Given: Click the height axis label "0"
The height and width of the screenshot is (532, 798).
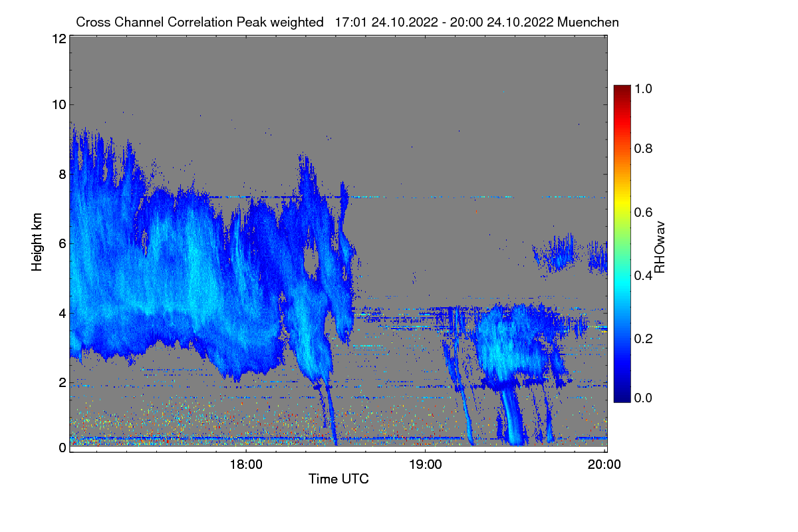Looking at the screenshot, I should click(x=62, y=448).
